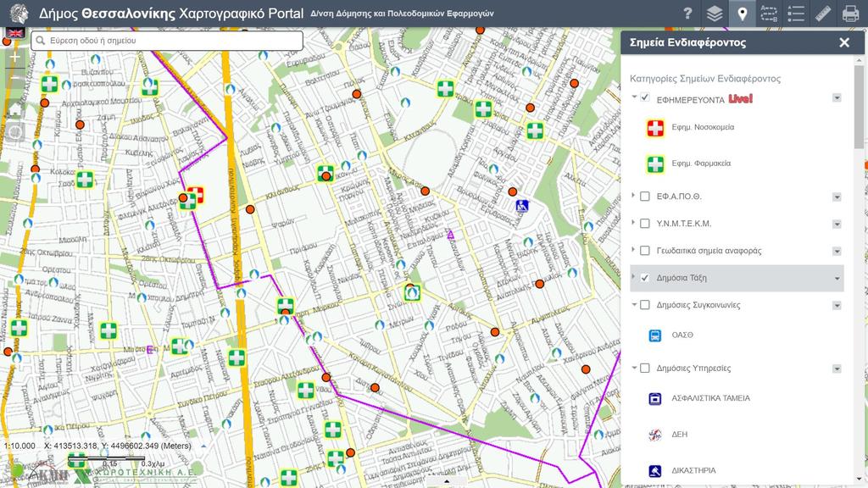The width and height of the screenshot is (868, 488).
Task: Return map to home extent
Action: pyautogui.click(x=15, y=109)
